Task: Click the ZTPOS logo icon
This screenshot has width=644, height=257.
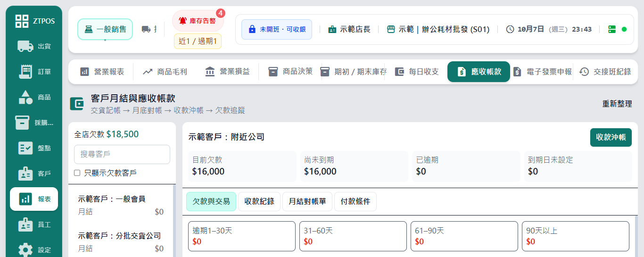Action: pyautogui.click(x=22, y=21)
